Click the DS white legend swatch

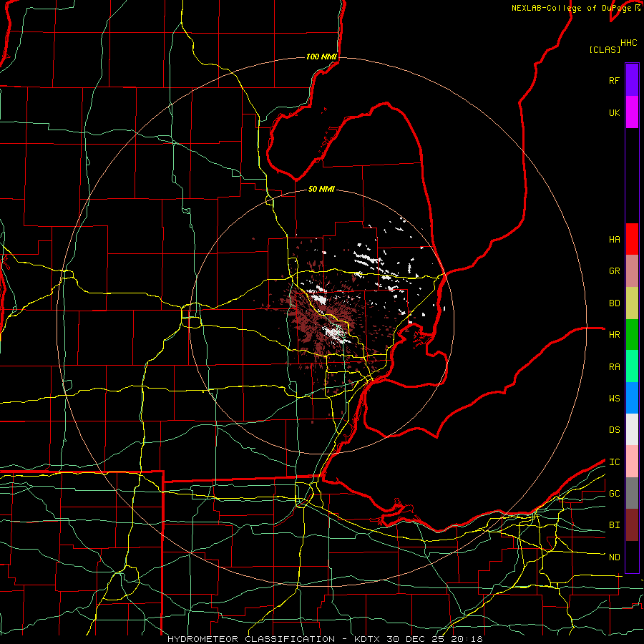point(632,429)
